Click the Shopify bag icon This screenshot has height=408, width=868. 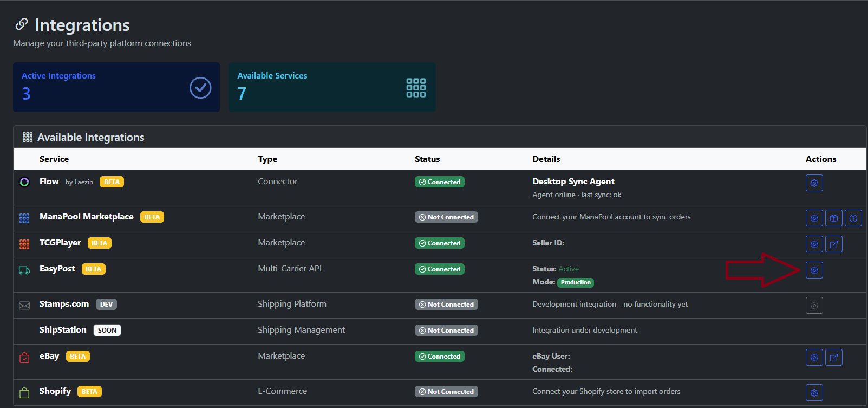pyautogui.click(x=24, y=393)
